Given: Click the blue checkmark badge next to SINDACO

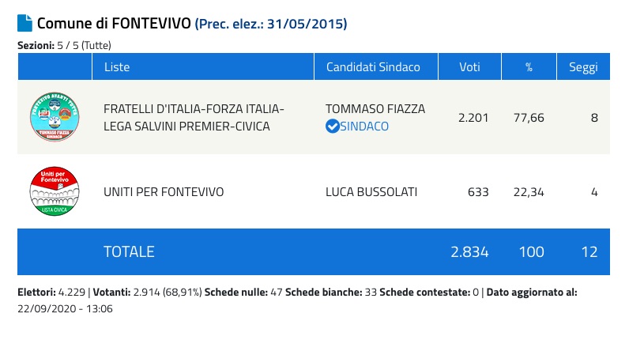Looking at the screenshot, I should pyautogui.click(x=333, y=126).
